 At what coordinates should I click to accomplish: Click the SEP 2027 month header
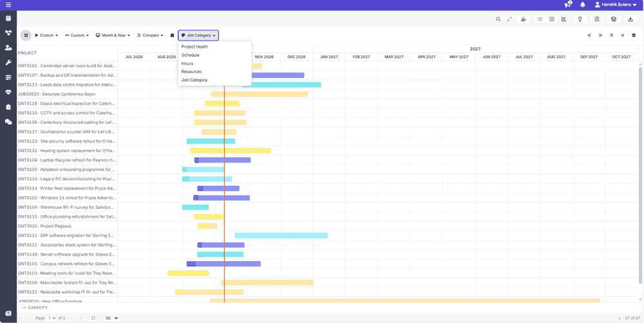click(589, 57)
